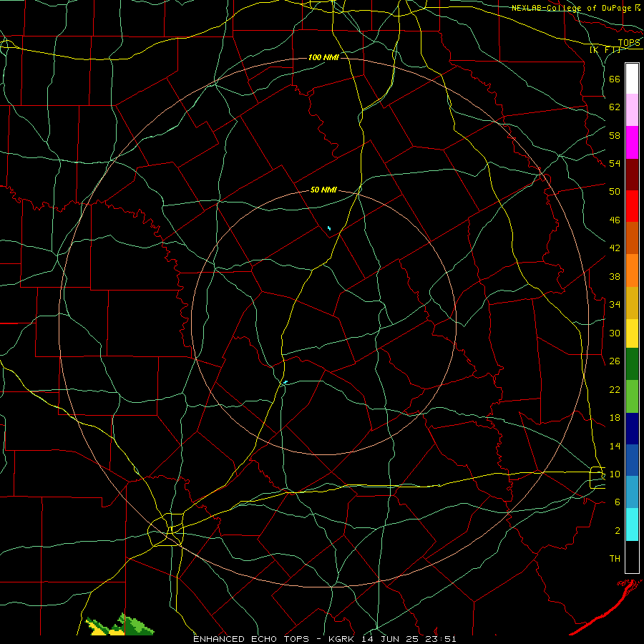Select the magenta swatch in the tops scale
644x644 pixels.
[632, 142]
